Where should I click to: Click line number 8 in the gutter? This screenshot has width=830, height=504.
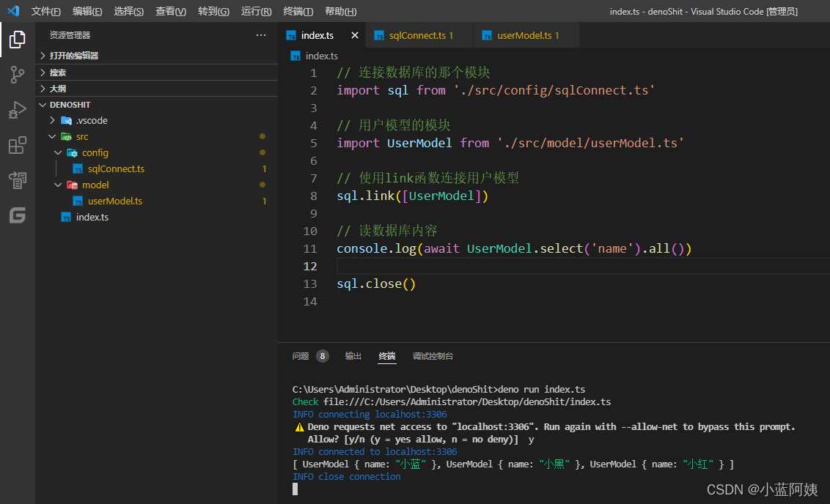point(314,196)
